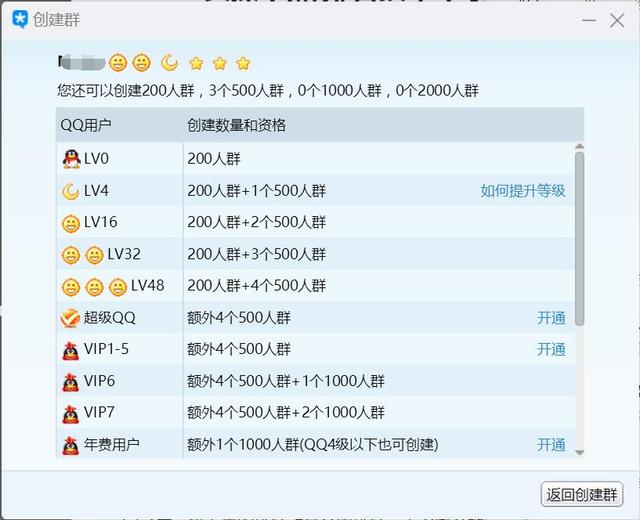
Task: Click the table's vertical scrollbar thumb
Action: [579, 239]
